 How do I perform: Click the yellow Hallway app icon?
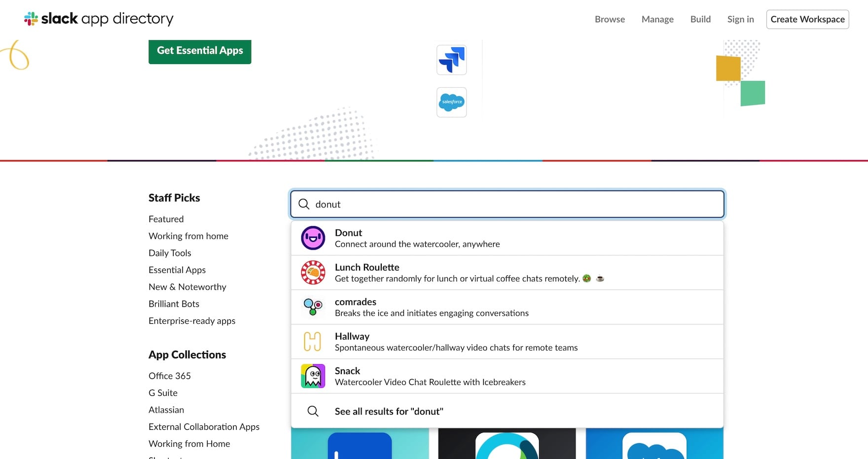tap(313, 342)
